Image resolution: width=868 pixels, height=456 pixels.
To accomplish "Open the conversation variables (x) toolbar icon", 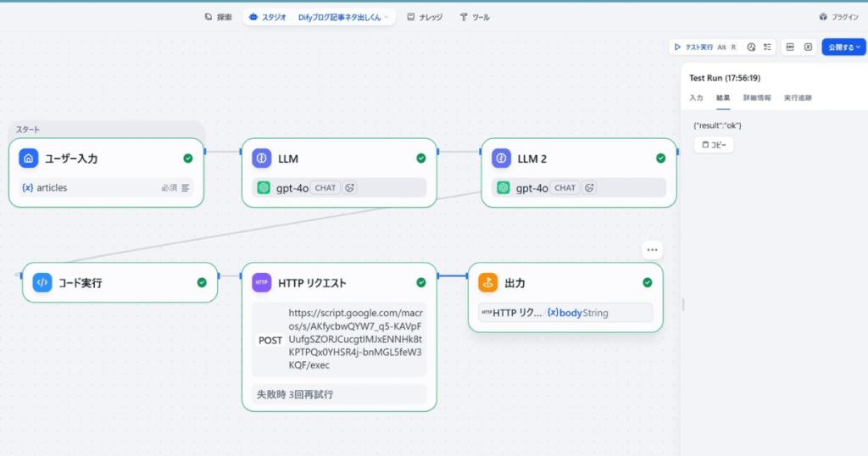I will pos(808,47).
